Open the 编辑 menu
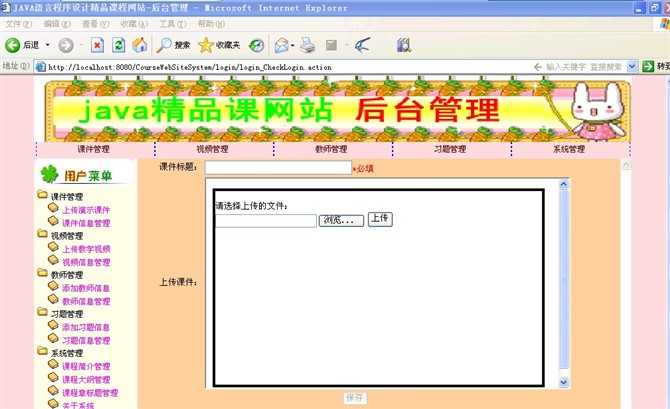 57,24
